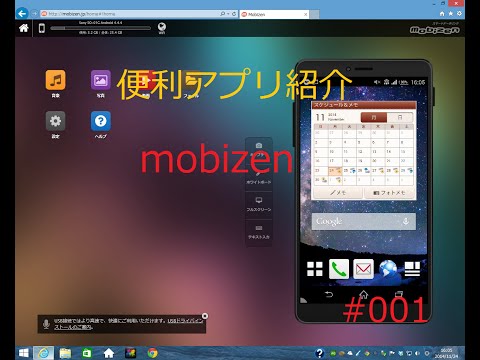
Task: Open the globe Browser app on phone
Action: (388, 269)
